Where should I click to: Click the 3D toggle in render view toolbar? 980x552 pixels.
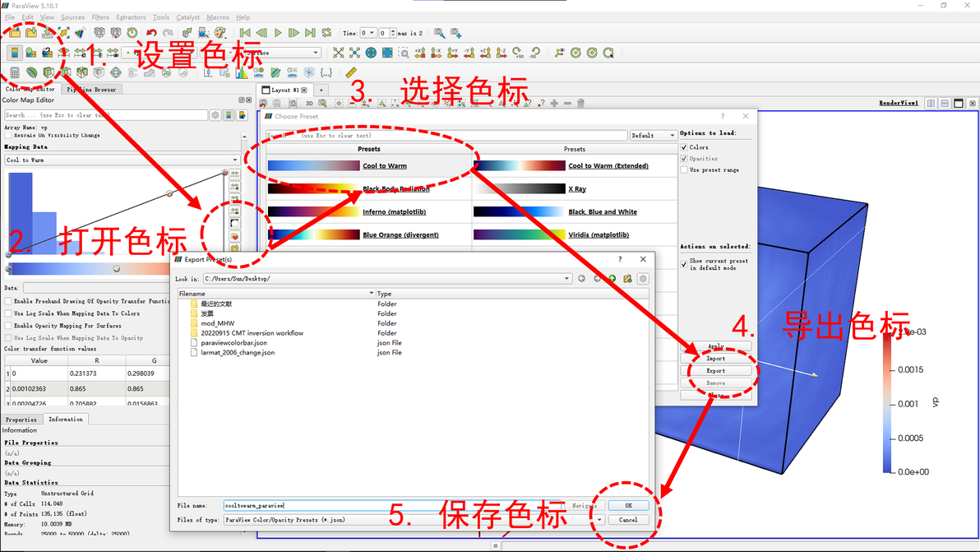point(309,103)
